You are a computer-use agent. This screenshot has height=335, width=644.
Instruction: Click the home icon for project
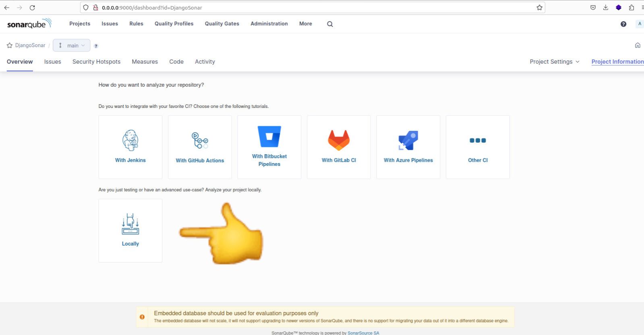pyautogui.click(x=638, y=45)
